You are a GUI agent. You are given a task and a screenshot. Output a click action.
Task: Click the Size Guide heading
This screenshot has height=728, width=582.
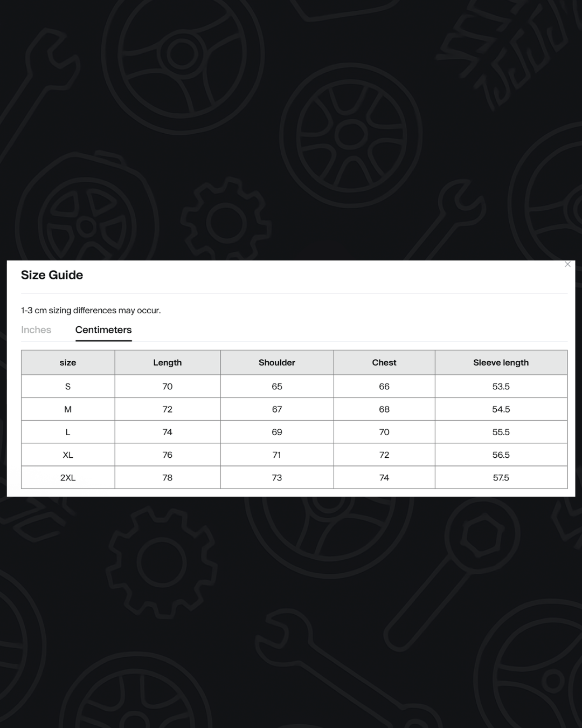pos(52,275)
